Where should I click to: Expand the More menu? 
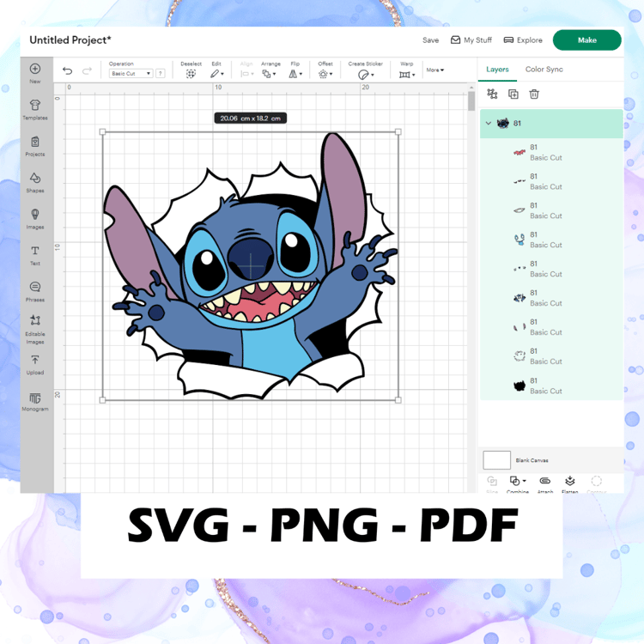click(x=435, y=70)
